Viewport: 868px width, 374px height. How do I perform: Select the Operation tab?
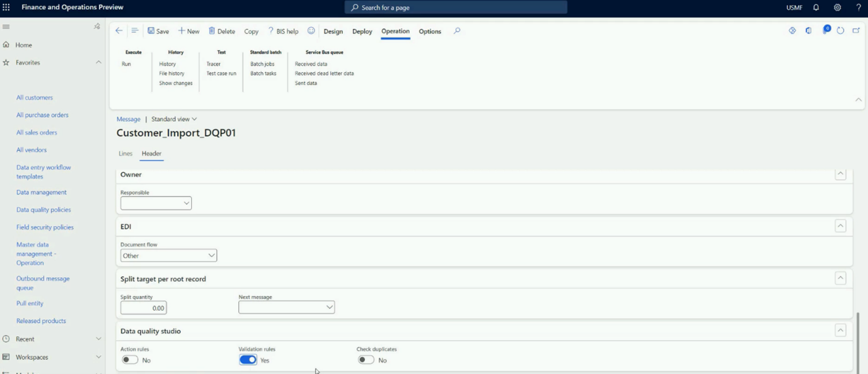point(395,31)
